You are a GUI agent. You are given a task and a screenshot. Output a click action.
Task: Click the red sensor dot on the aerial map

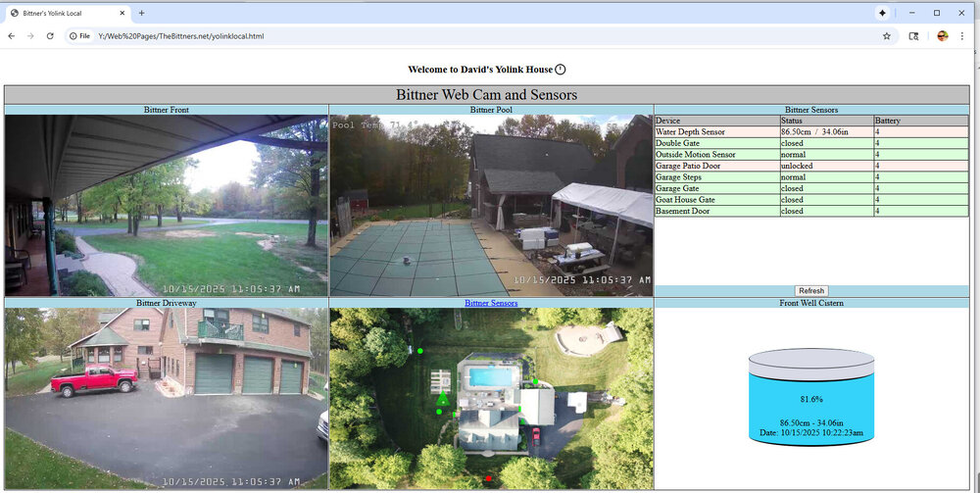[x=488, y=478]
